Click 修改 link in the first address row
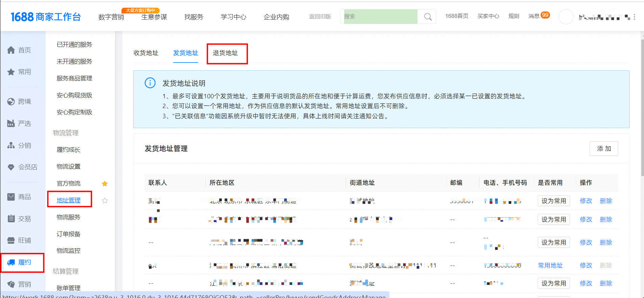This screenshot has height=298, width=644. [x=586, y=201]
